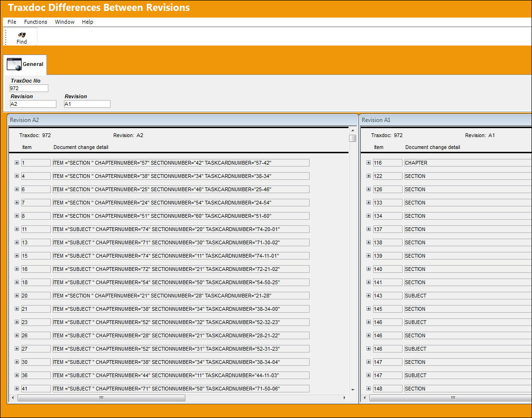Screen dimensions: 532x418
Task: Open the File menu
Action: coord(12,22)
